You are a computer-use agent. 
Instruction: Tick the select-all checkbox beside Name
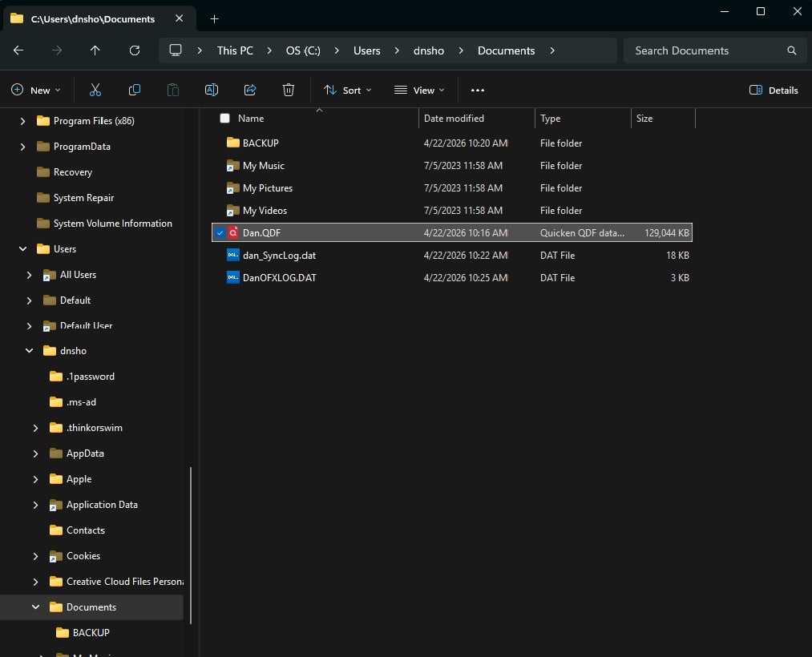coord(224,119)
